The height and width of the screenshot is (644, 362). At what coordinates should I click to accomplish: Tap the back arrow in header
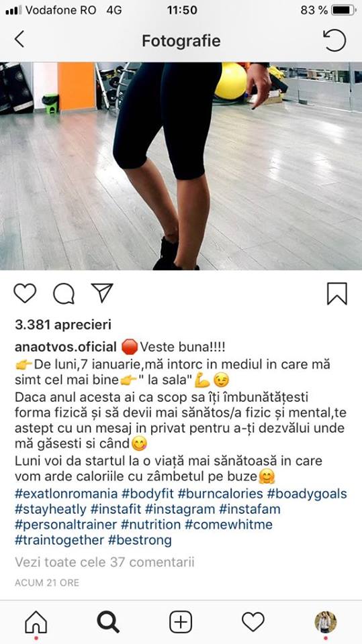(x=19, y=40)
